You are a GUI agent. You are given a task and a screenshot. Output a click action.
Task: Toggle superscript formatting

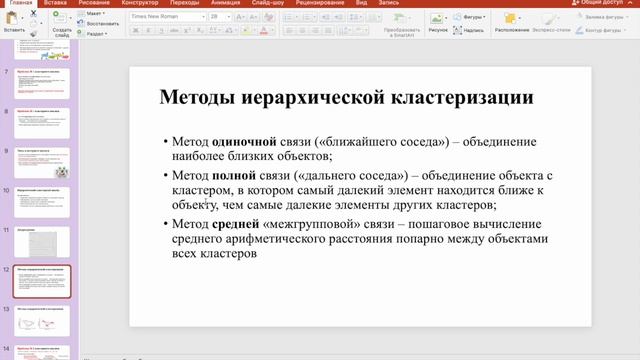187,30
